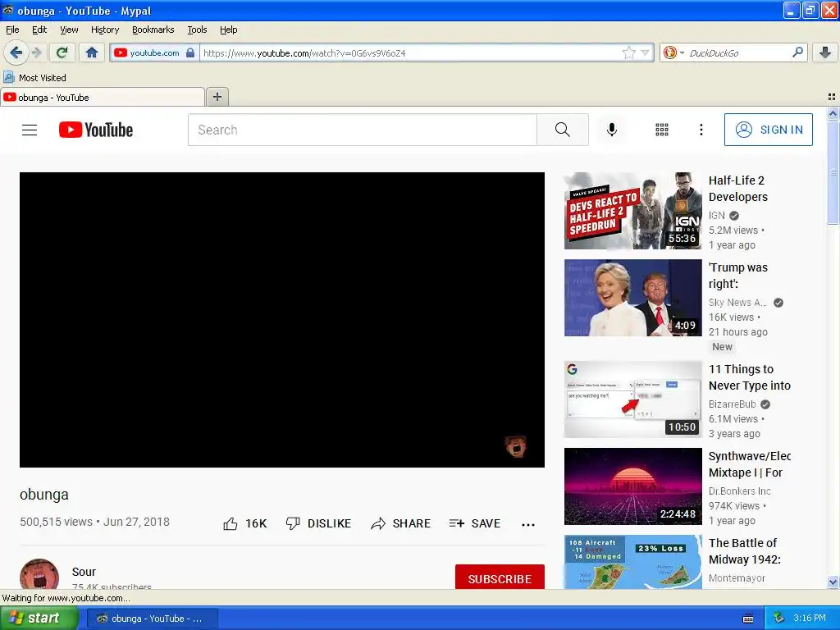Viewport: 840px width, 630px height.
Task: Open the Most Visited bookmarks folder
Action: click(34, 78)
